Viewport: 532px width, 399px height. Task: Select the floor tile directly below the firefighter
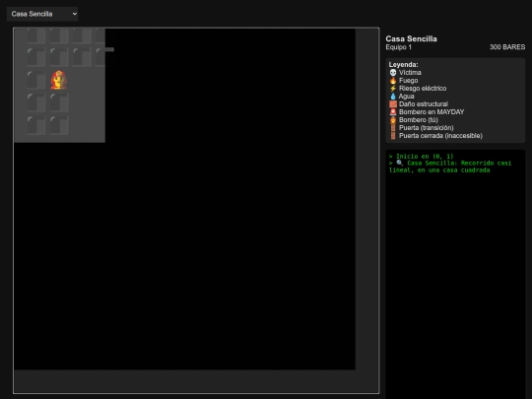coord(59,102)
